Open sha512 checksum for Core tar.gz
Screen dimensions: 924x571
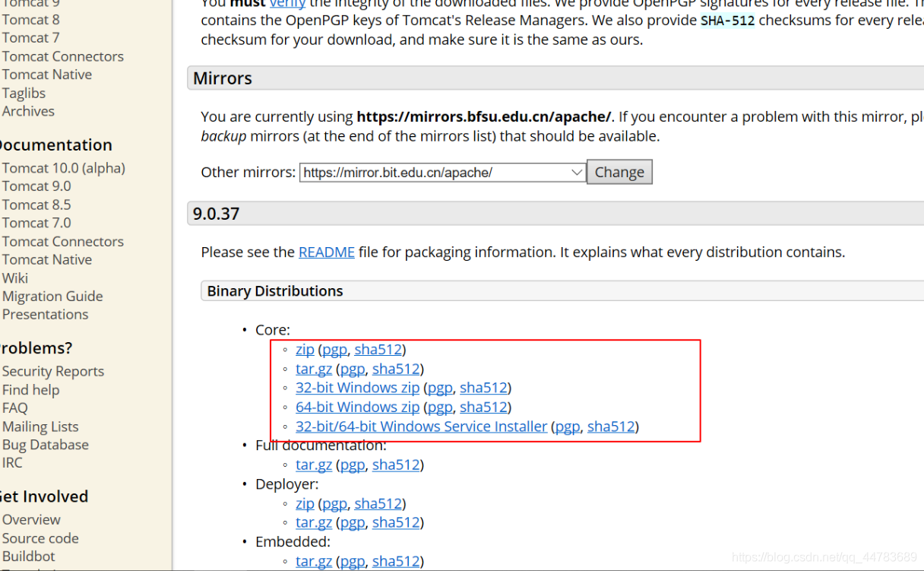point(396,369)
